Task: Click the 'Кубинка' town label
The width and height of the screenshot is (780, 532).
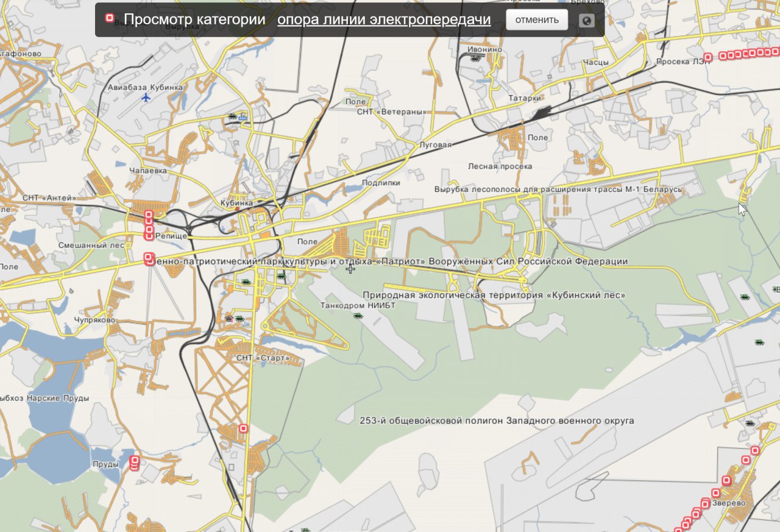Action: click(236, 202)
